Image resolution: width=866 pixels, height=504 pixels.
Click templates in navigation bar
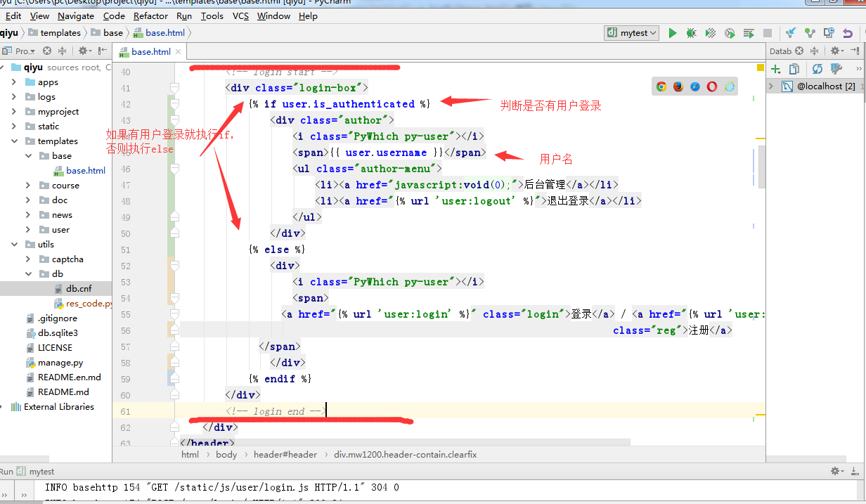pyautogui.click(x=55, y=33)
